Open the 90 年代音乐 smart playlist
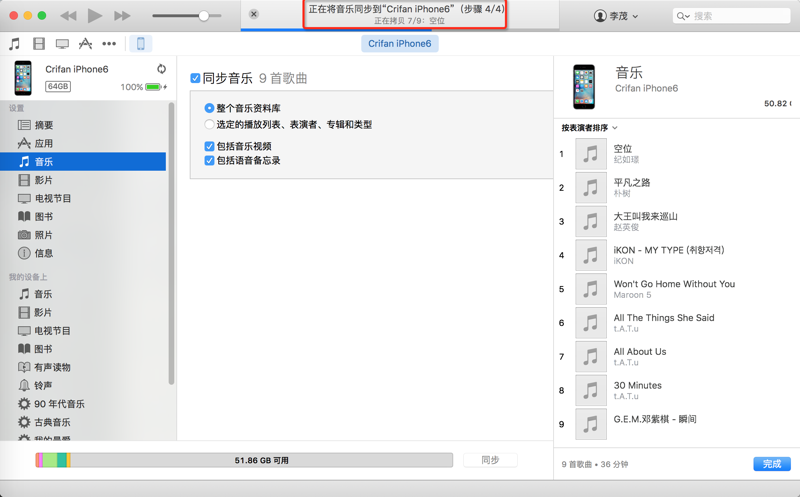800x497 pixels. tap(83, 404)
